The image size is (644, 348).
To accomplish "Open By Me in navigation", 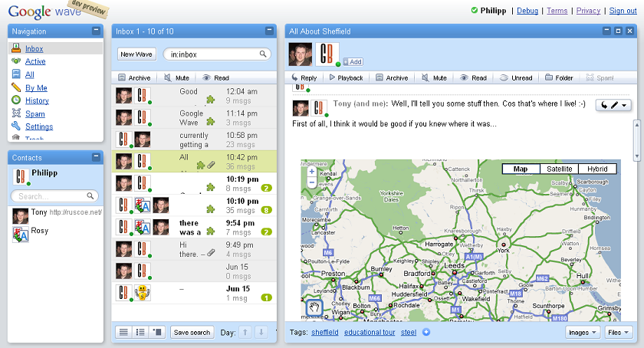I will (x=36, y=87).
